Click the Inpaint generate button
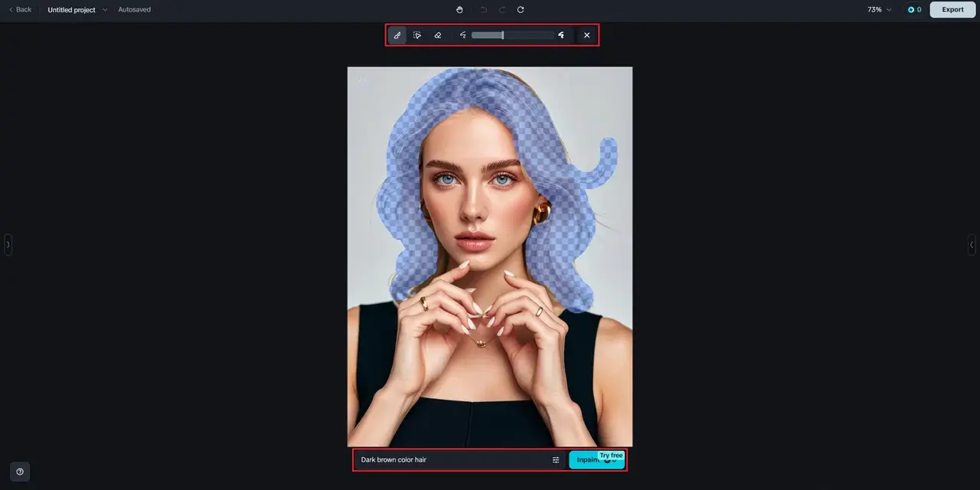The width and height of the screenshot is (980, 490). tap(596, 460)
